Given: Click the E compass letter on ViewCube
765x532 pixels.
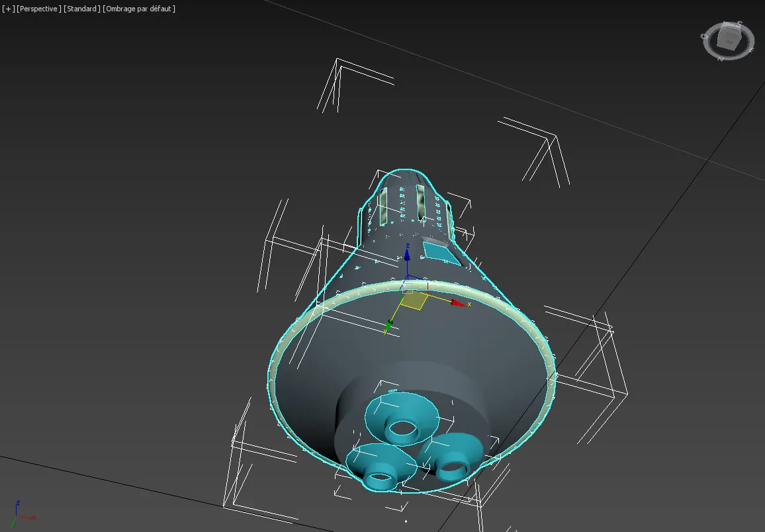Looking at the screenshot, I should (x=750, y=48).
